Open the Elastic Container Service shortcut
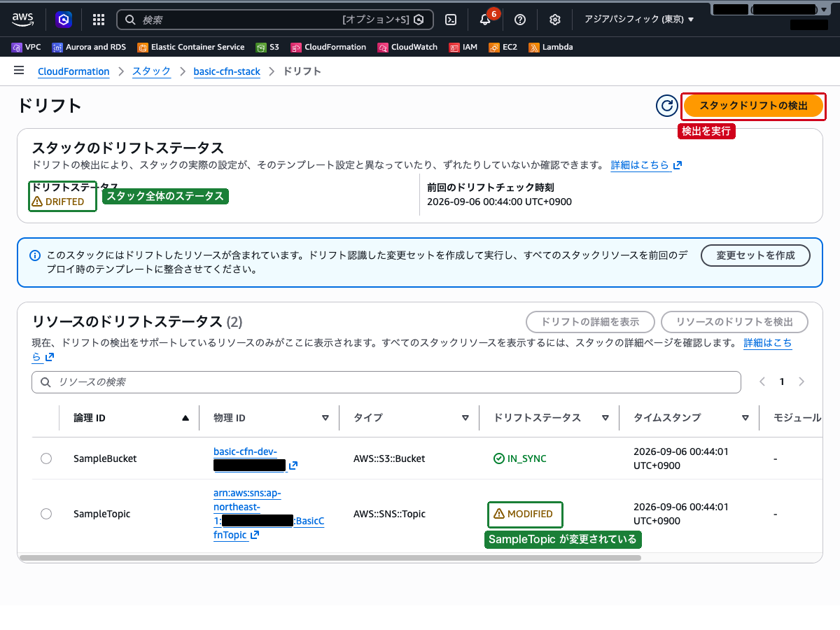Screen dimensions: 840x630 pos(191,47)
